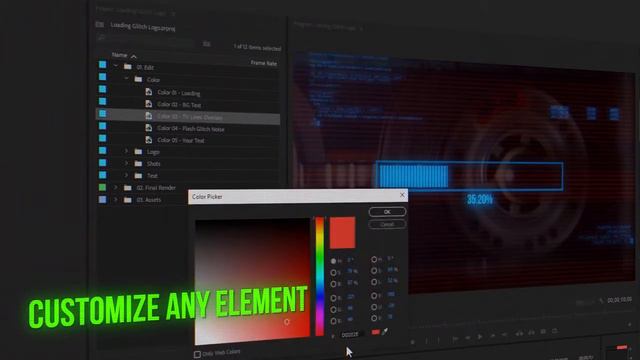Click the folder icon of the Shots bin

point(138,163)
